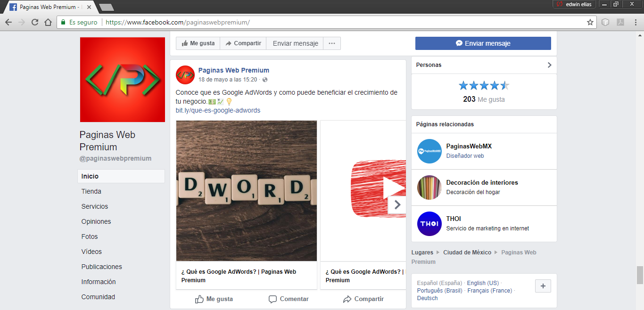Viewport: 644px width, 310px height.
Task: Switch language to Français (France)
Action: 490,291
